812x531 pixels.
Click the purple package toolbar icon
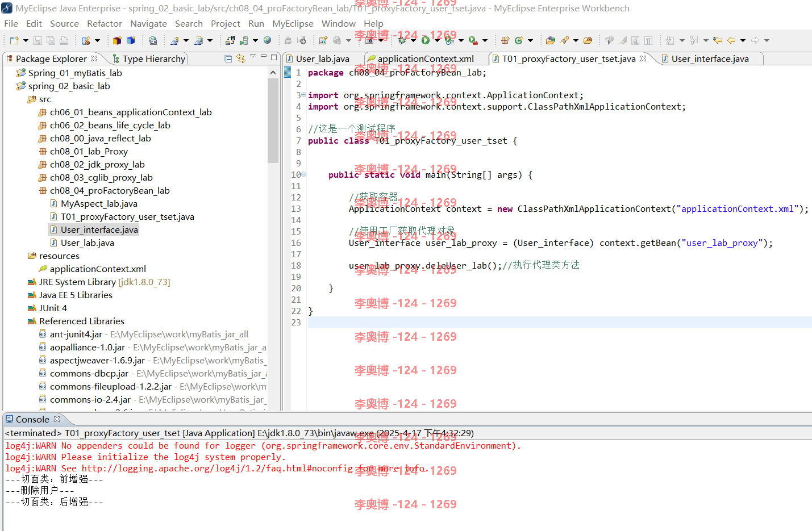[x=117, y=40]
